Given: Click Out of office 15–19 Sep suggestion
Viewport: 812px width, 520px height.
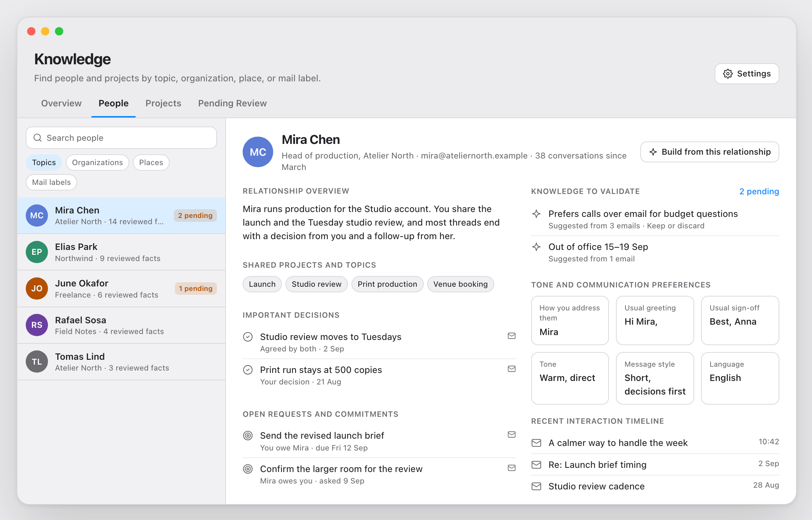Looking at the screenshot, I should tap(655, 252).
